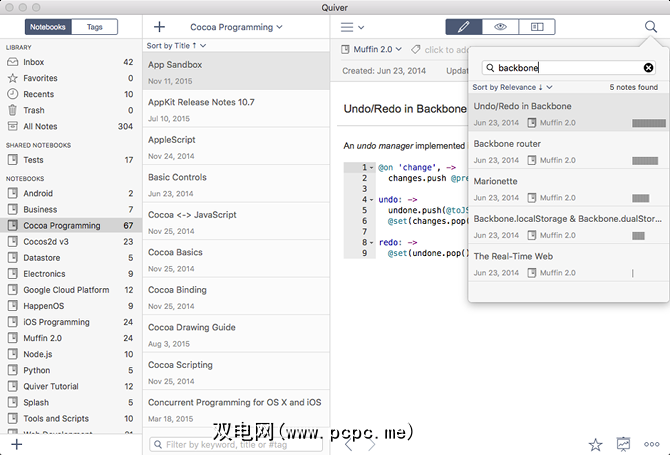
Task: Click the tag icon to add tags
Action: (x=415, y=50)
